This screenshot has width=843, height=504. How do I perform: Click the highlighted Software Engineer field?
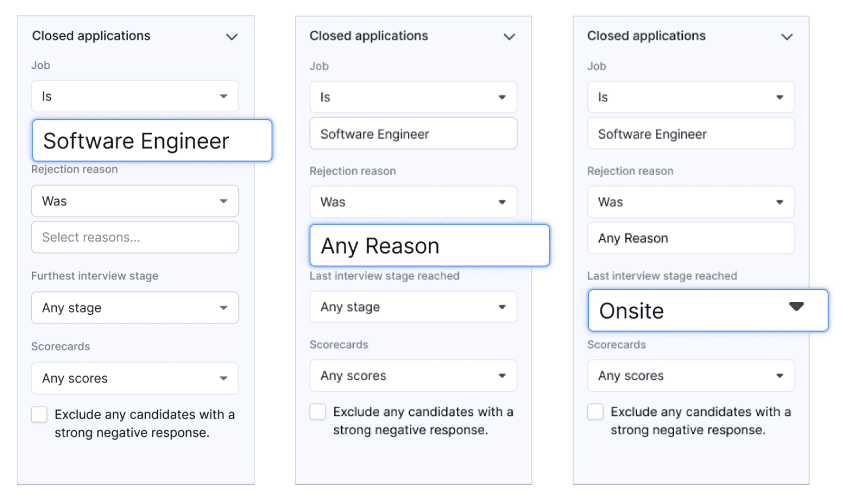tap(152, 141)
